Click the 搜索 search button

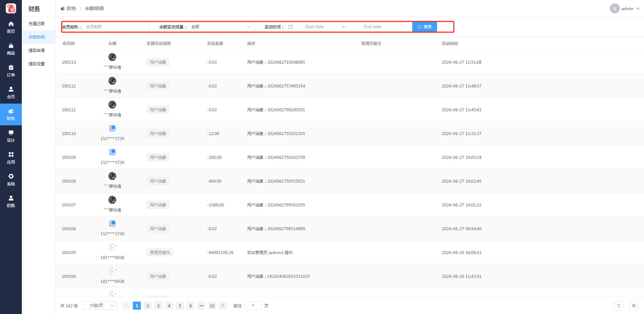click(424, 27)
